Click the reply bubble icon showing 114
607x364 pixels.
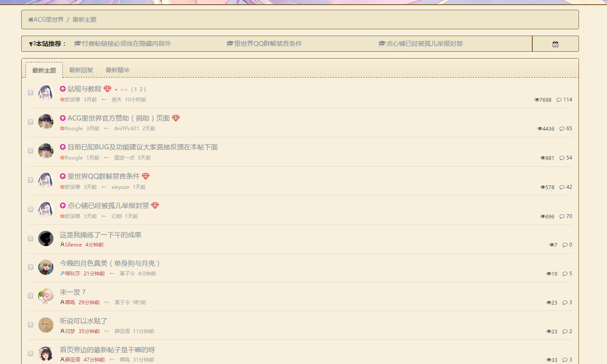(559, 100)
